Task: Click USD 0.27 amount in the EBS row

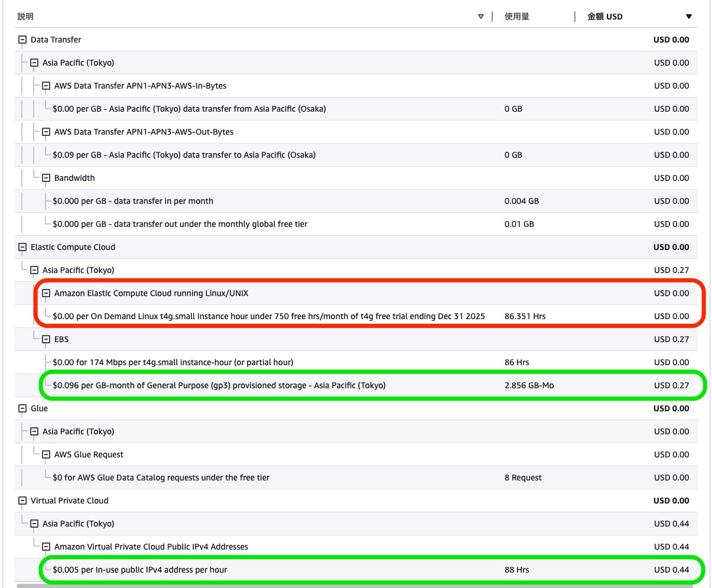Action: (671, 339)
